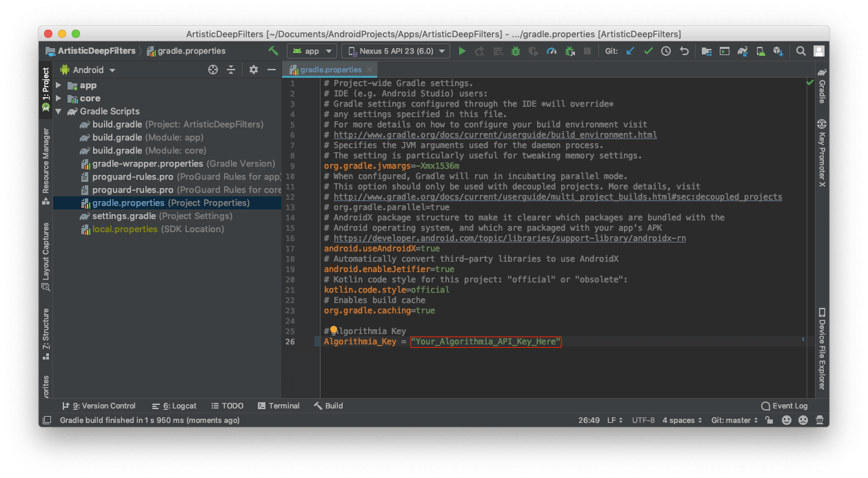Open Project panel settings gear
The width and height of the screenshot is (868, 478).
[x=254, y=70]
